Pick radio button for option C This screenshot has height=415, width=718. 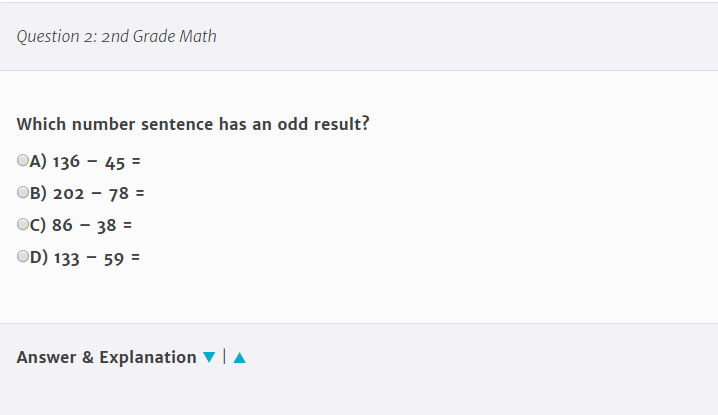tap(23, 224)
